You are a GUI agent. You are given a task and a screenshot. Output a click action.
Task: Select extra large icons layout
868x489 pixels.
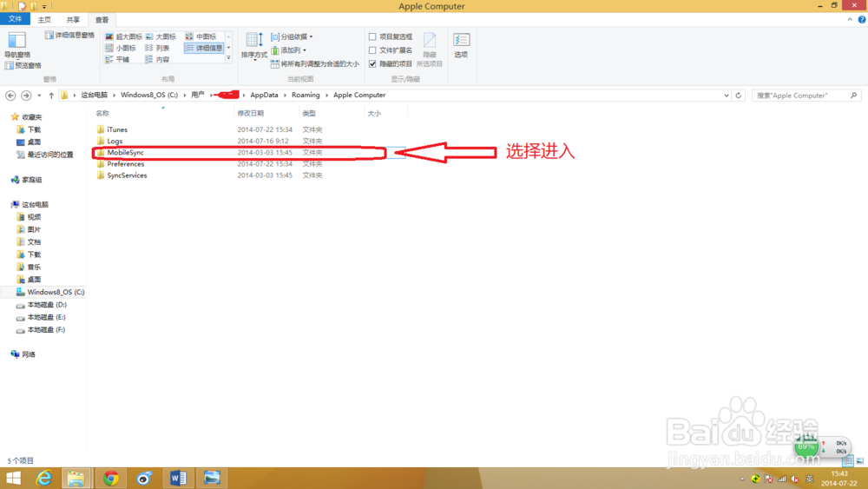click(x=123, y=36)
